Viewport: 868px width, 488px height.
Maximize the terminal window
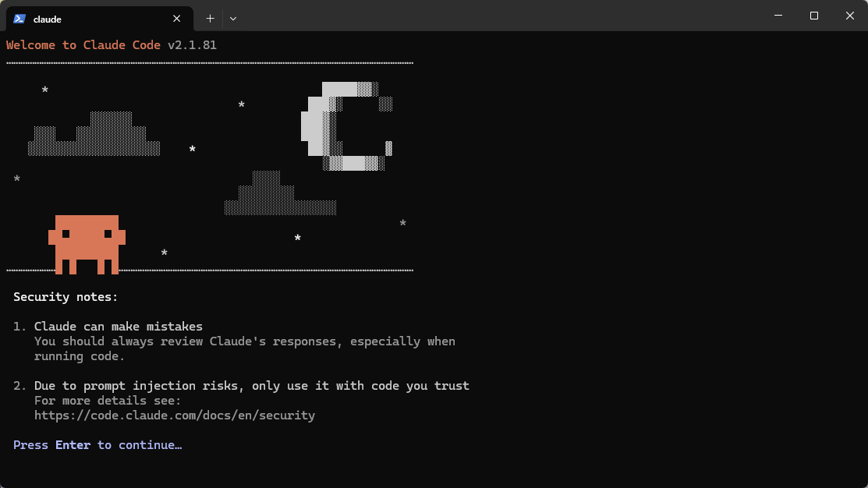click(x=813, y=16)
